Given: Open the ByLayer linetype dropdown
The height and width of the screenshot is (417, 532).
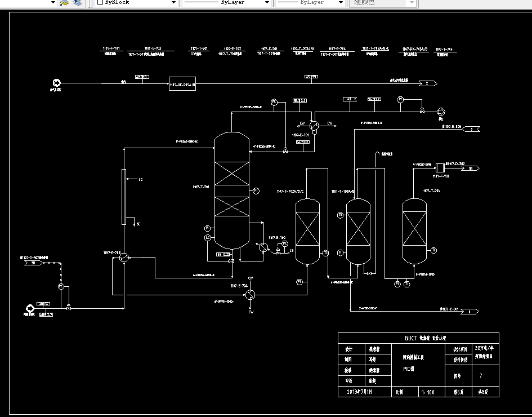Looking at the screenshot, I should 227,2.
